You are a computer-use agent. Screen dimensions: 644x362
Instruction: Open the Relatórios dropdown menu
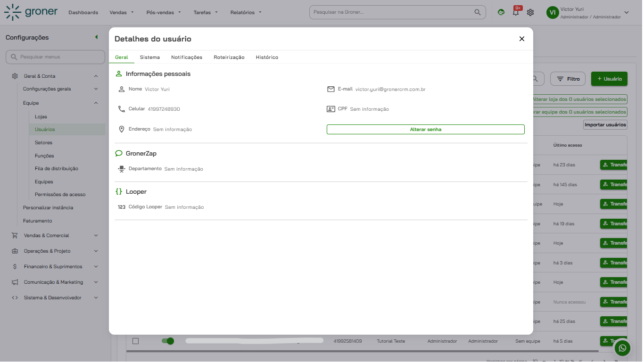click(x=246, y=12)
